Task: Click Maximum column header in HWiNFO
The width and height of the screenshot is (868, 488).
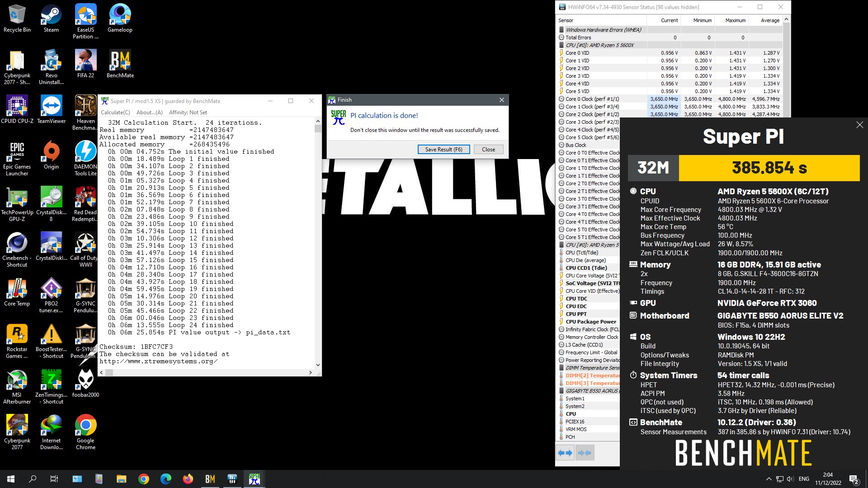Action: (x=731, y=20)
